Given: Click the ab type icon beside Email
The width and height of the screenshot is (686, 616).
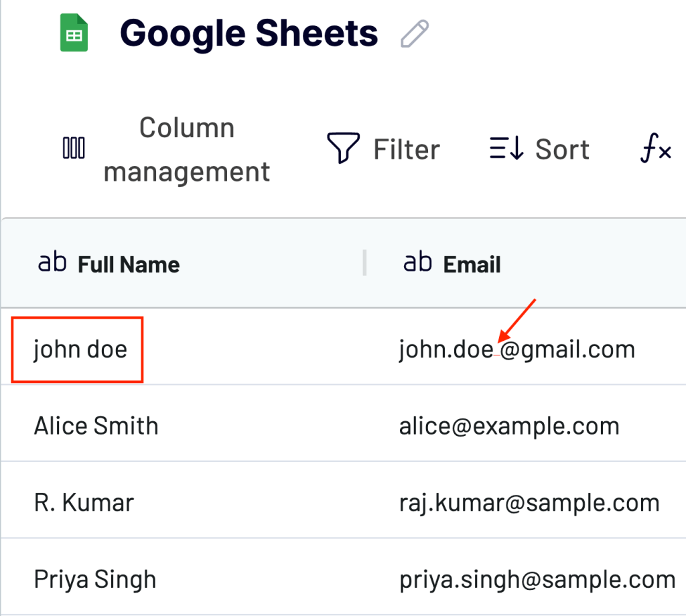Looking at the screenshot, I should pyautogui.click(x=417, y=262).
